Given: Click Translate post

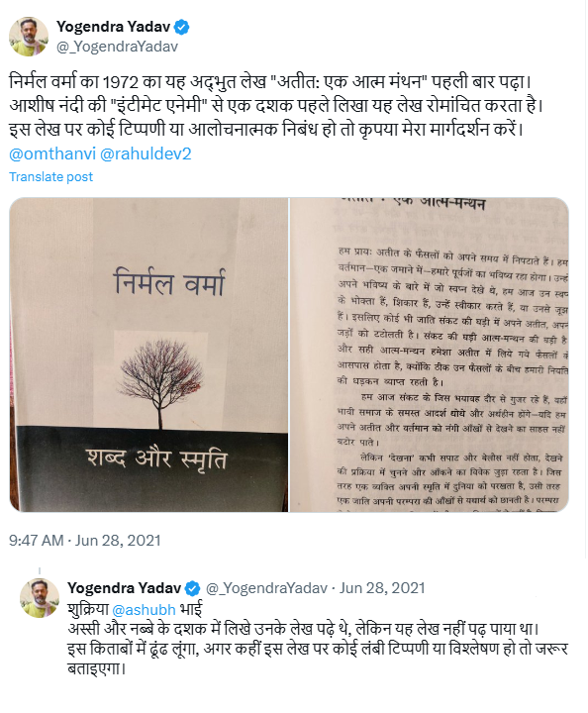Looking at the screenshot, I should point(50,177).
